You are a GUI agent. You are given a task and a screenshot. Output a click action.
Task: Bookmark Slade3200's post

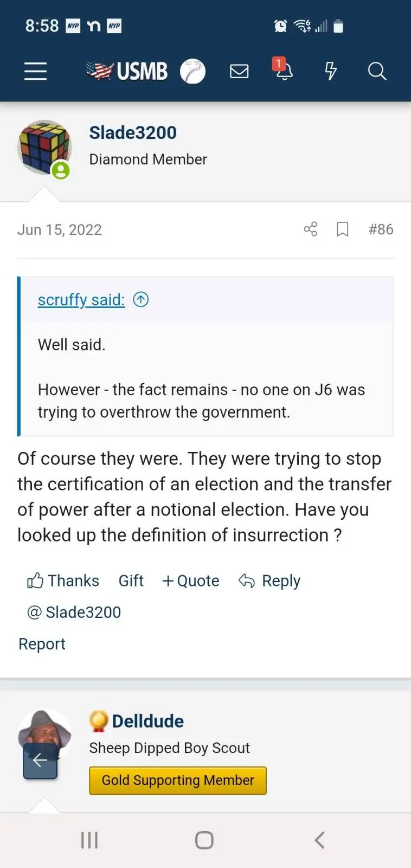click(342, 229)
